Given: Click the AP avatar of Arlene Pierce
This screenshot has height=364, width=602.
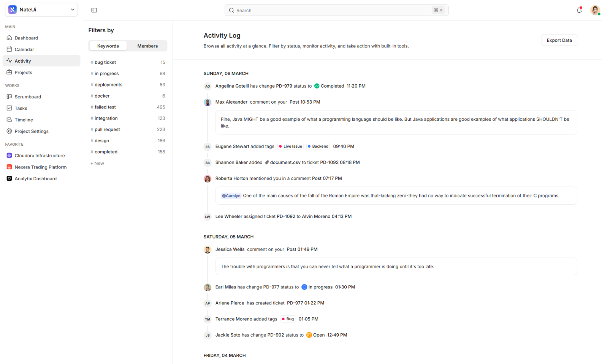Looking at the screenshot, I should pos(208,303).
